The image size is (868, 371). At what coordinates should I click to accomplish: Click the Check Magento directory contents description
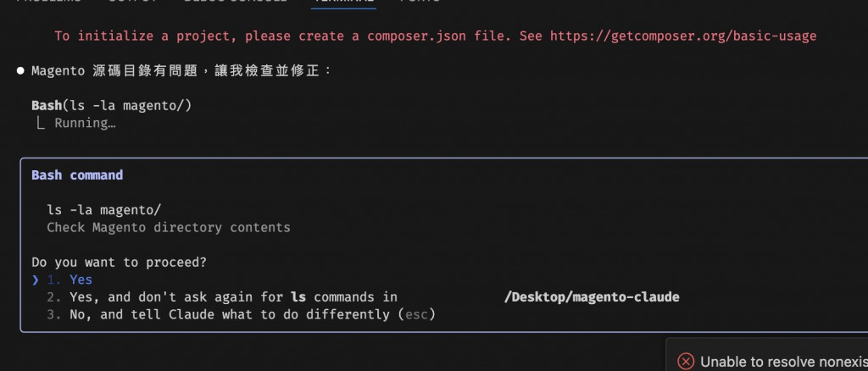point(169,227)
